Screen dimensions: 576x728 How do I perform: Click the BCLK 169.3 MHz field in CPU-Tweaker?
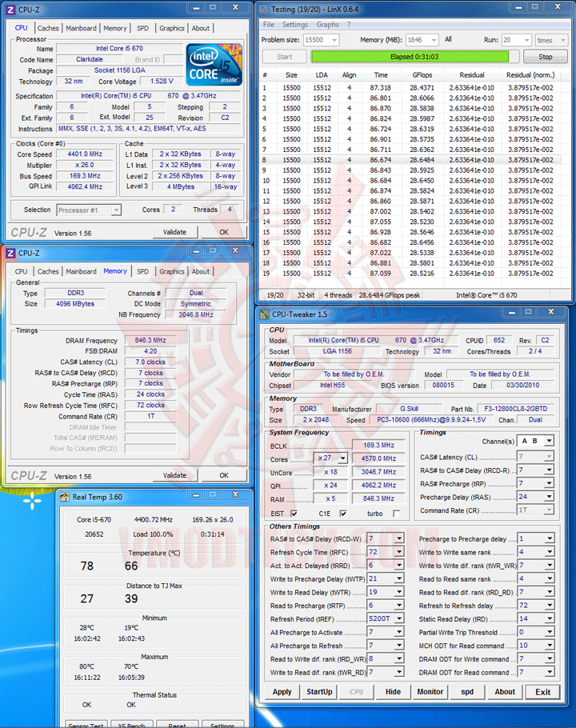378,446
